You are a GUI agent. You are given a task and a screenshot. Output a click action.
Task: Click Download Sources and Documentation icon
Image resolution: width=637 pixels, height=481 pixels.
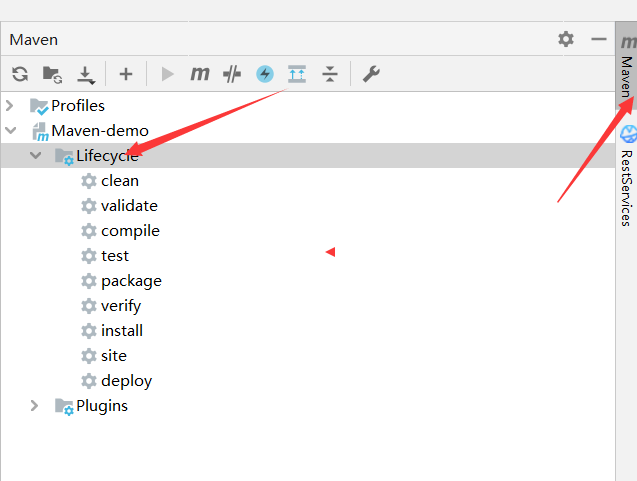click(x=86, y=75)
